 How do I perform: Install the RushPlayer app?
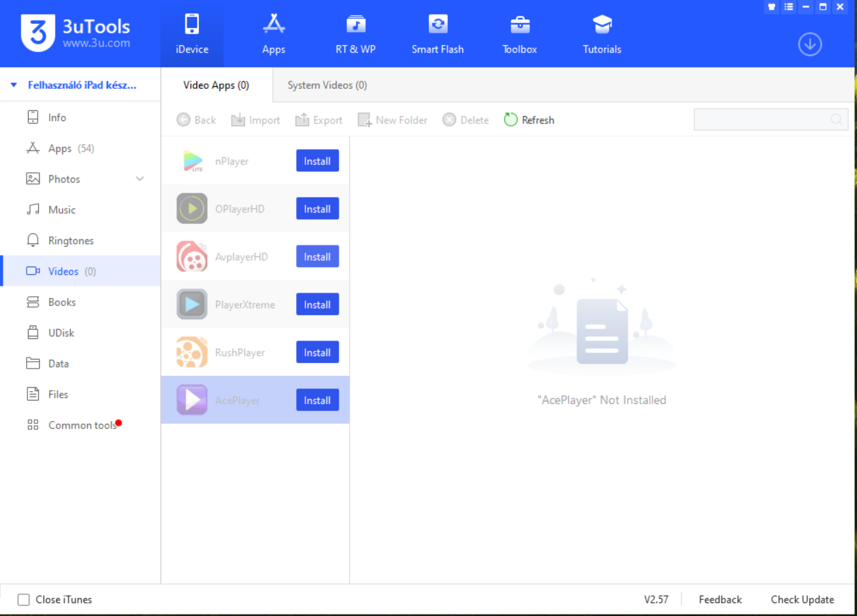[x=317, y=353]
